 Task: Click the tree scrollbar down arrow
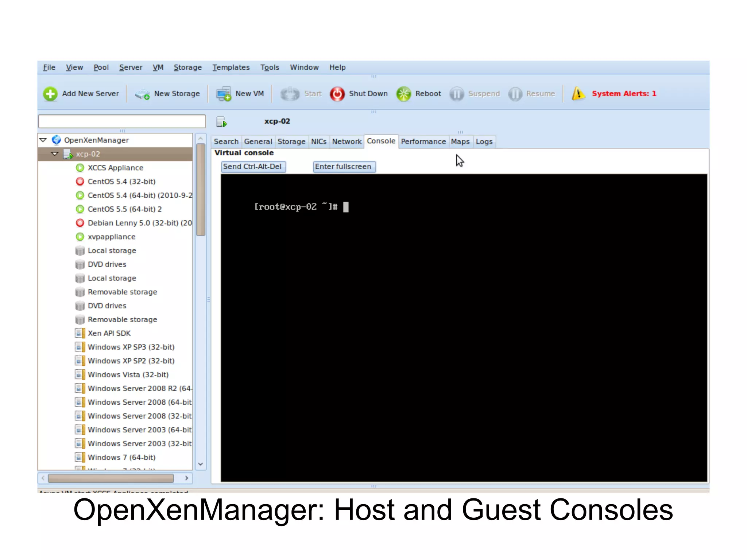pos(201,464)
